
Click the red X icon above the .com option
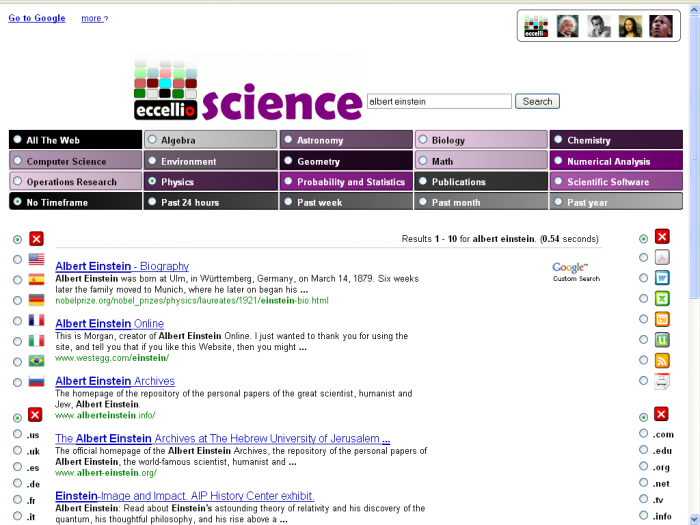point(661,414)
